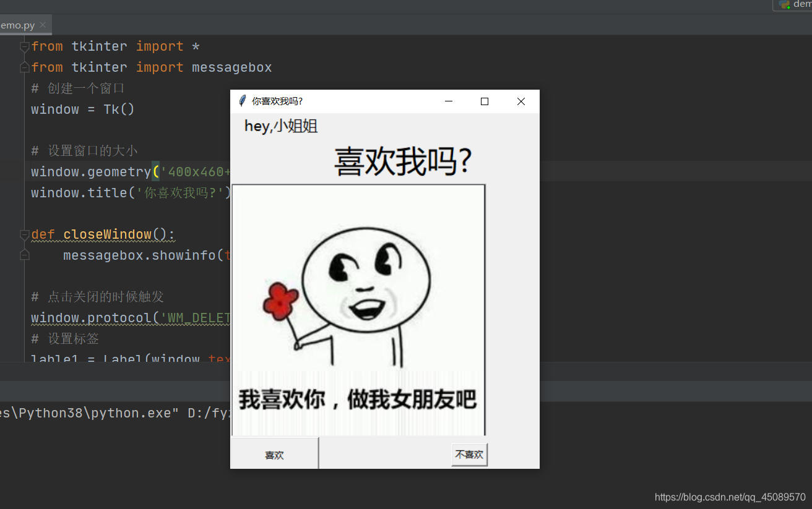
Task: Click the python.exe run console output line
Action: point(115,413)
